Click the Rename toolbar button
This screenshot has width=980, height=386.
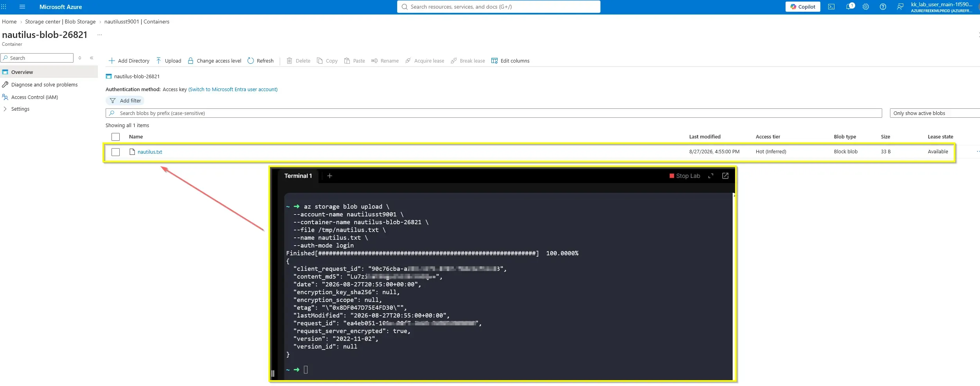pos(385,61)
